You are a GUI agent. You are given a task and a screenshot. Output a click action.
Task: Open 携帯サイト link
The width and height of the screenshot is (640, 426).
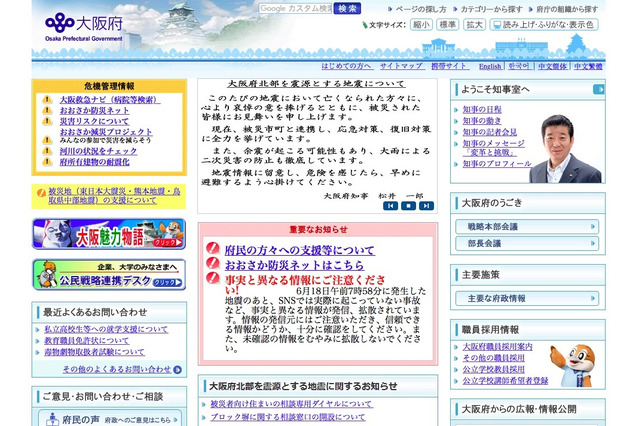450,66
